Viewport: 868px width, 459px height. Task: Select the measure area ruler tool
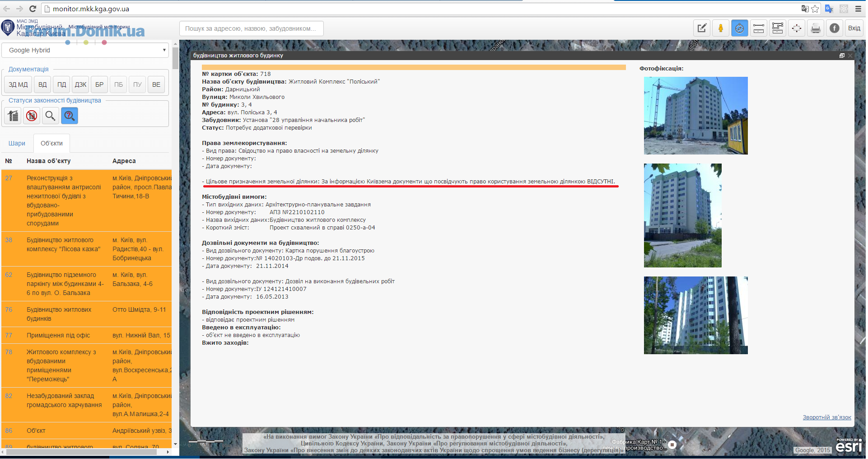[778, 28]
